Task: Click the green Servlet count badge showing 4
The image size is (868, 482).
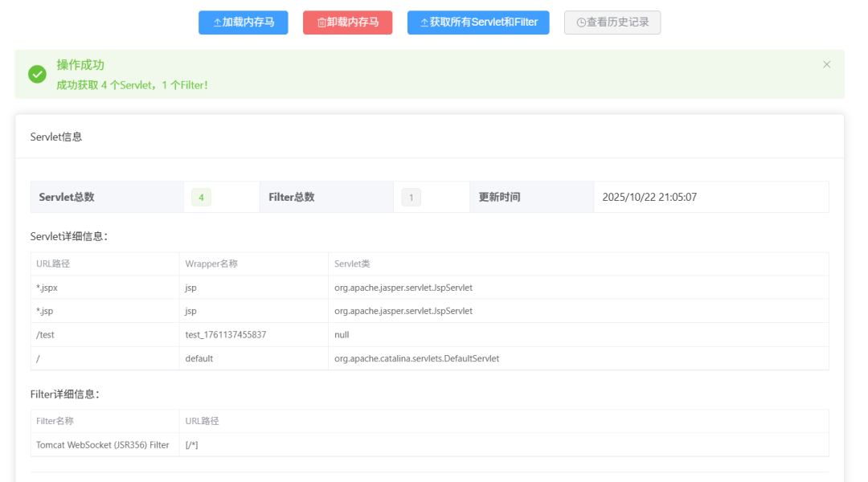Action: coord(200,196)
